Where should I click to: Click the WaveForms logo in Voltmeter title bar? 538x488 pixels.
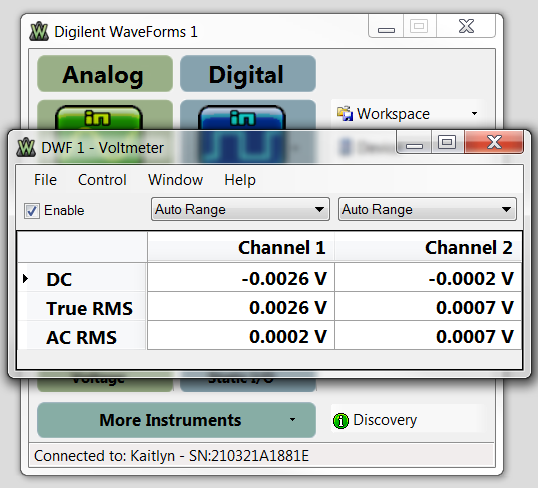26,148
